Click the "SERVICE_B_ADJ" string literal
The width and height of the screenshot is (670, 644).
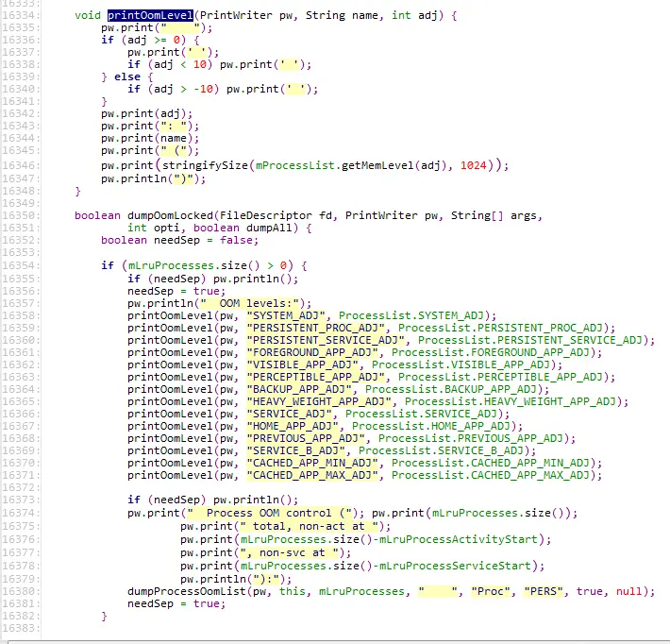click(x=295, y=451)
